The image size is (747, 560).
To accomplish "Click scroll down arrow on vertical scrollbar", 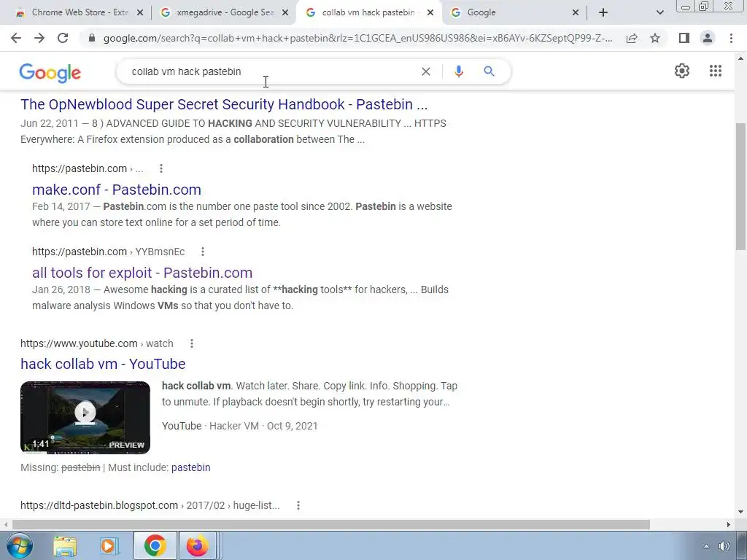I will pos(740,513).
